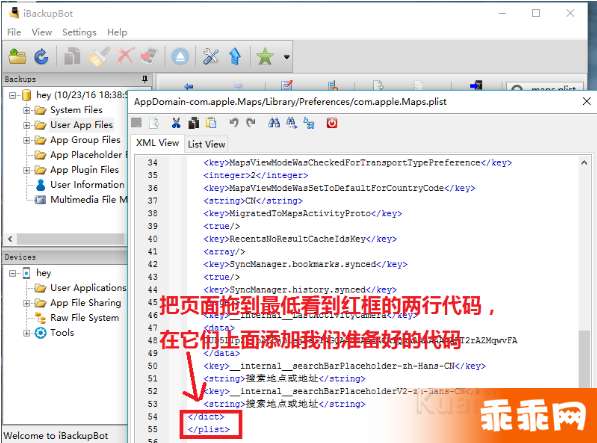
Task: Expand the System Files folder
Action: pos(26,110)
